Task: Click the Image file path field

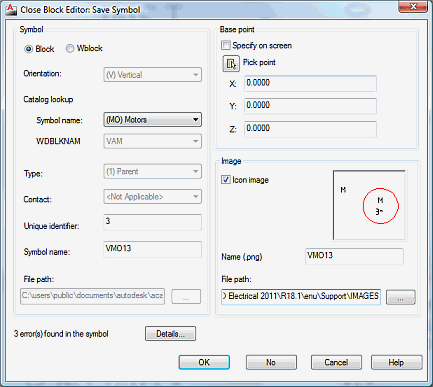Action: click(x=301, y=296)
